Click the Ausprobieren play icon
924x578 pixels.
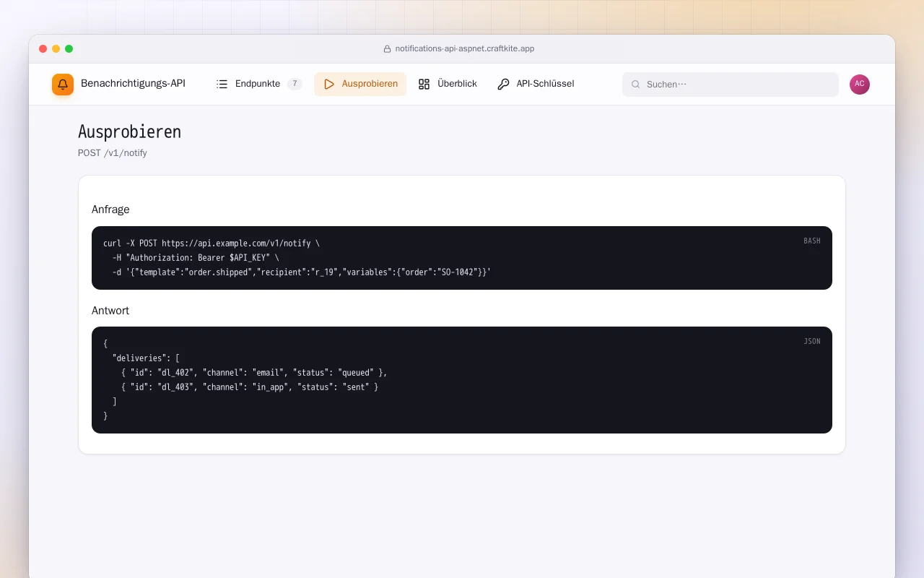(x=329, y=84)
